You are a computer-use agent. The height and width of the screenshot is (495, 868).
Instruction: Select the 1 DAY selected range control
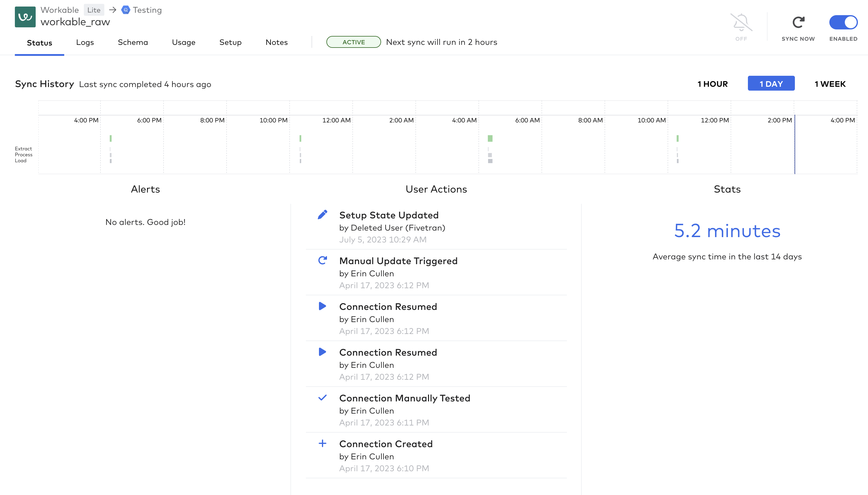tap(771, 83)
